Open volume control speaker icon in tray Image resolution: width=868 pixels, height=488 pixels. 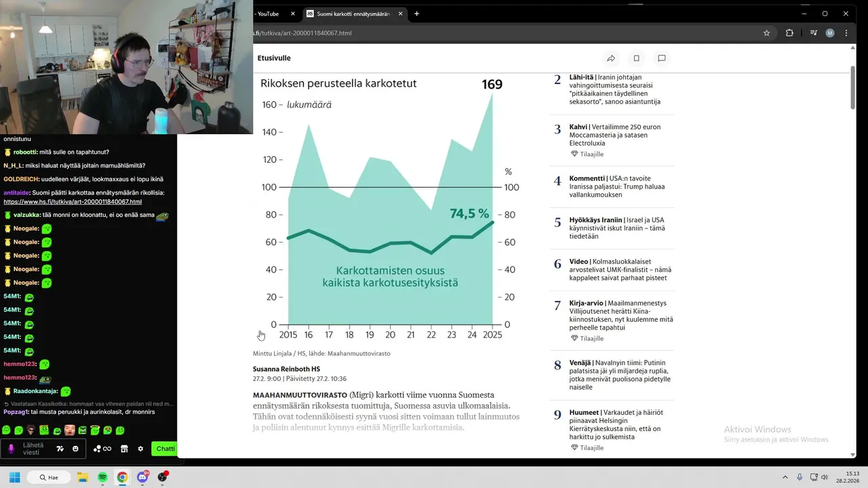(x=825, y=477)
